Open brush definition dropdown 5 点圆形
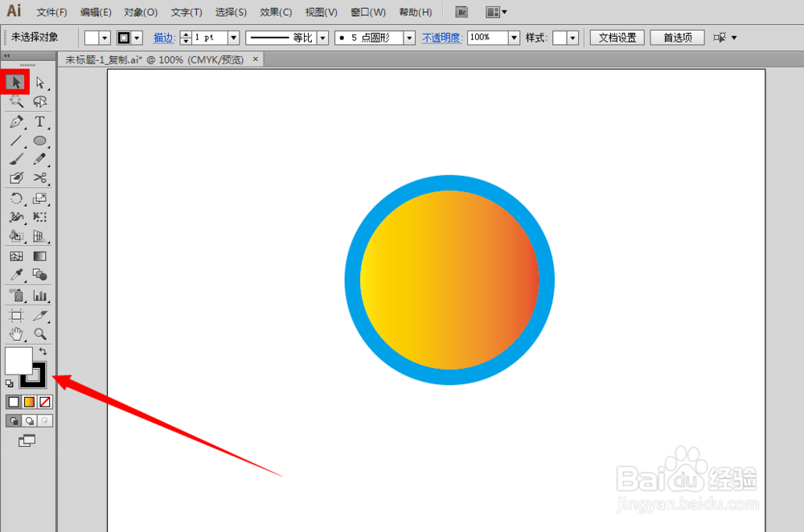804x532 pixels. coord(409,38)
